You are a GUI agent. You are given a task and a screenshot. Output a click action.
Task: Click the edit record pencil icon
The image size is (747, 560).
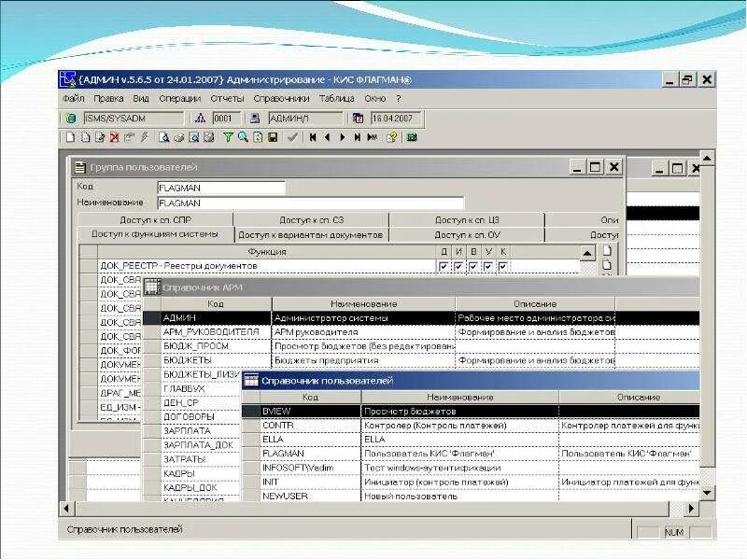[100, 137]
